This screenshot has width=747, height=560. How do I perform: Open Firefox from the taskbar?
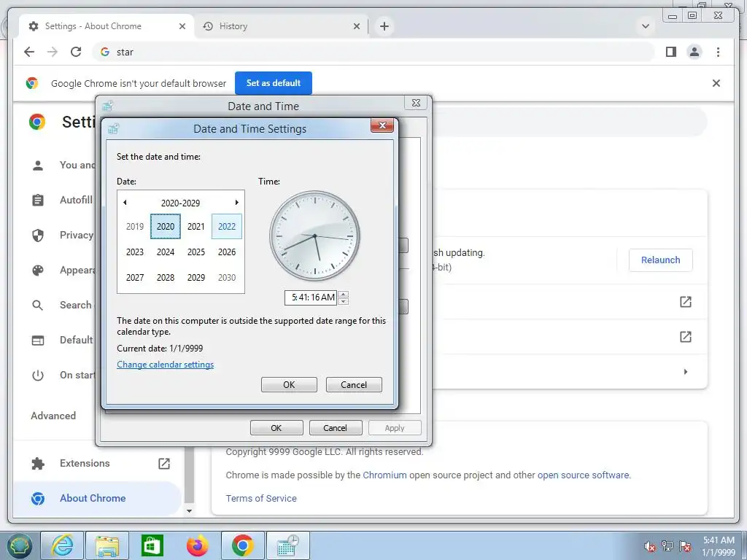[x=197, y=545]
